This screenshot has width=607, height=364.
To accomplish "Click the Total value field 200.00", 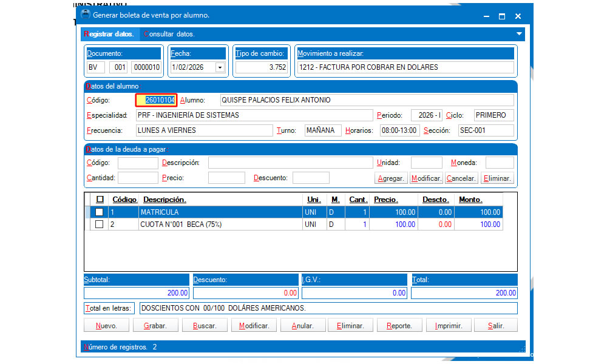I will pyautogui.click(x=464, y=293).
